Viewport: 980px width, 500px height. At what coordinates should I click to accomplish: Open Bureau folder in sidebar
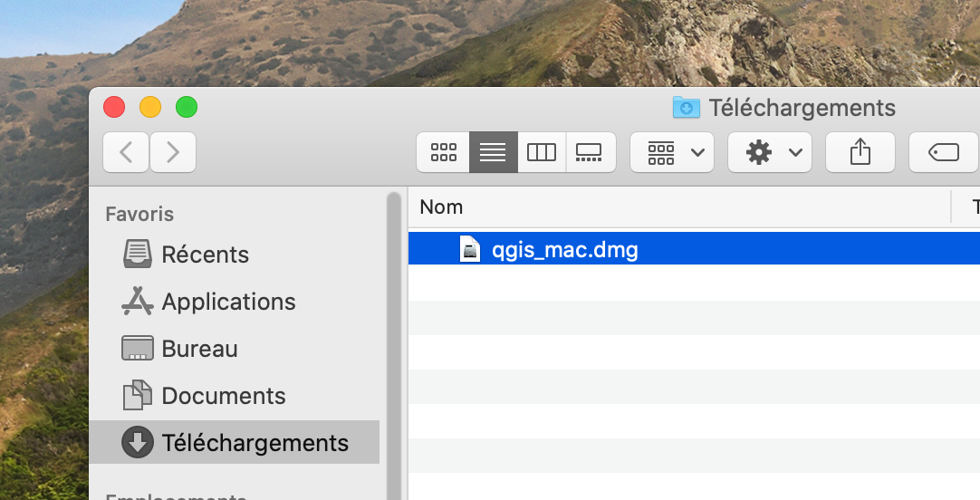199,349
